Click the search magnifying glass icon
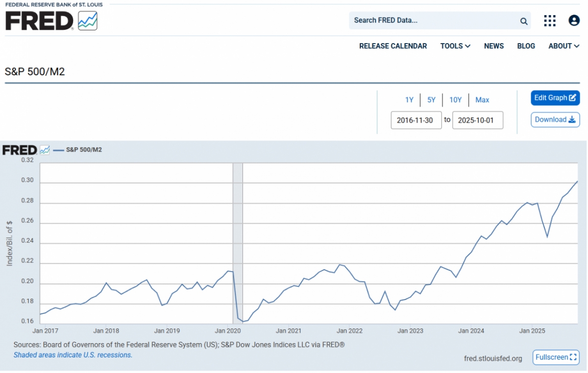 (524, 21)
